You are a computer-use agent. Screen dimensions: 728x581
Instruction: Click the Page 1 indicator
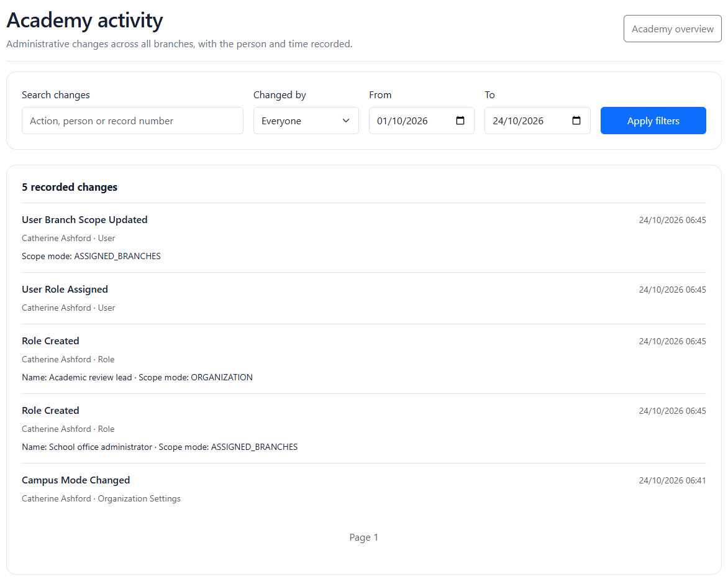coord(364,538)
